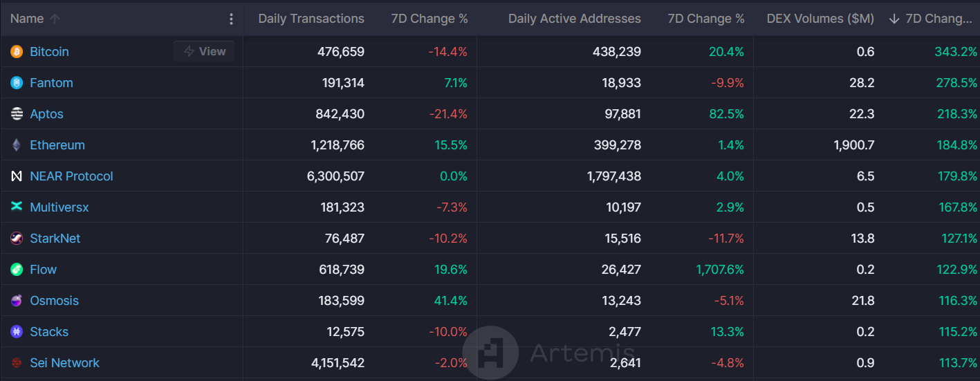This screenshot has height=381, width=980.
Task: Select Aptos DEX volume 22.3
Action: point(862,114)
